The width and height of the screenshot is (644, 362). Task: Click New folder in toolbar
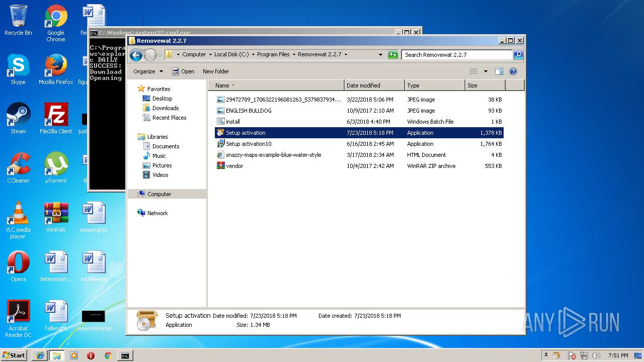pos(216,71)
